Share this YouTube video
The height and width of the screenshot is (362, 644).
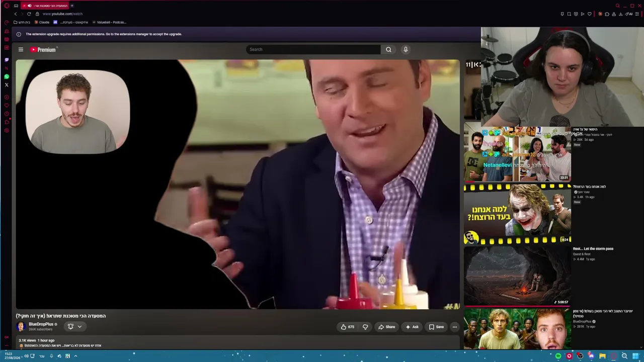pyautogui.click(x=386, y=327)
